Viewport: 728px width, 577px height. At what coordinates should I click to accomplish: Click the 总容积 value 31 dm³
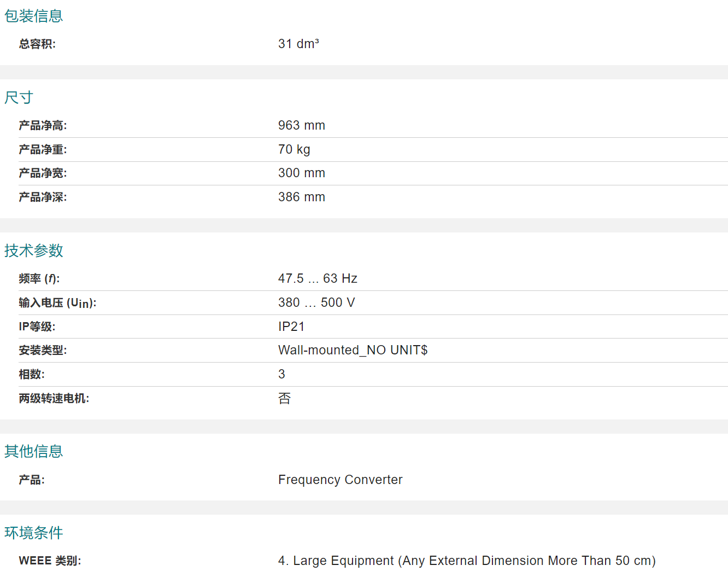tap(298, 44)
